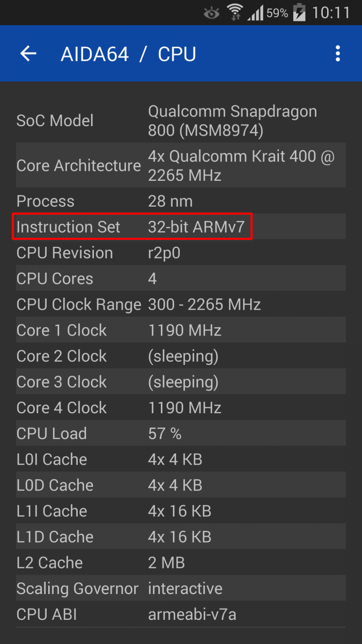The height and width of the screenshot is (644, 362).
Task: Tap the Wi-Fi status icon
Action: [x=234, y=12]
